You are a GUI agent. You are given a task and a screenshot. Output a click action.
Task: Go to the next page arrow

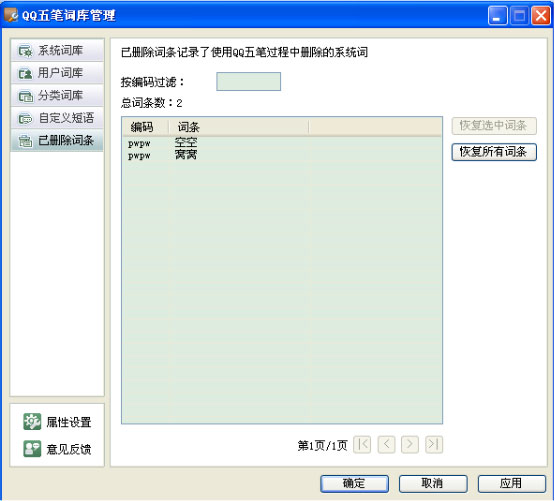(410, 444)
